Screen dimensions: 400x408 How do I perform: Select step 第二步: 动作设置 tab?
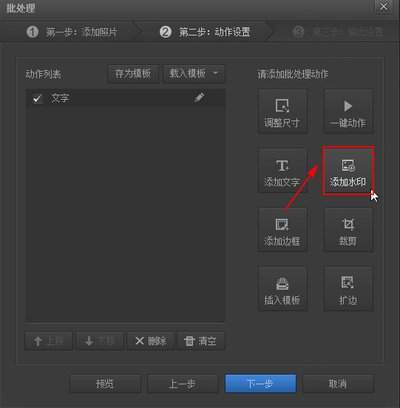205,32
